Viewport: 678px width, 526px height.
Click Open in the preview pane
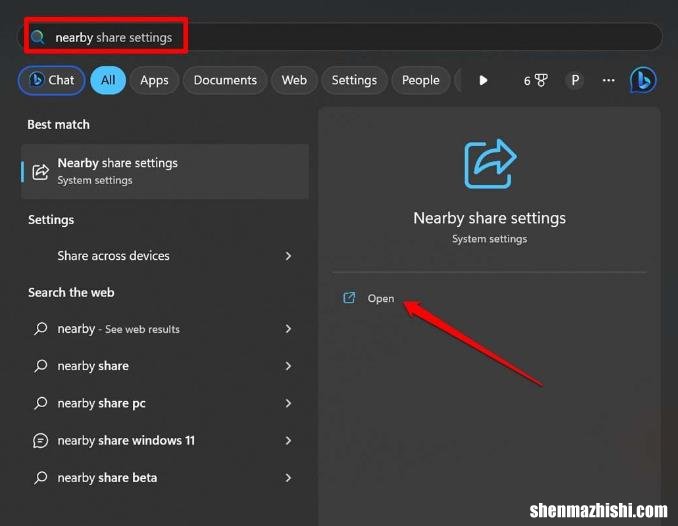(381, 298)
